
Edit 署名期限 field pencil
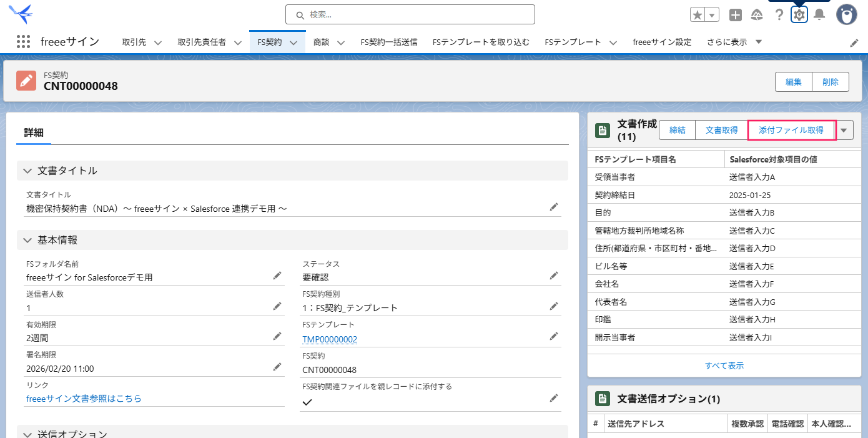point(277,367)
